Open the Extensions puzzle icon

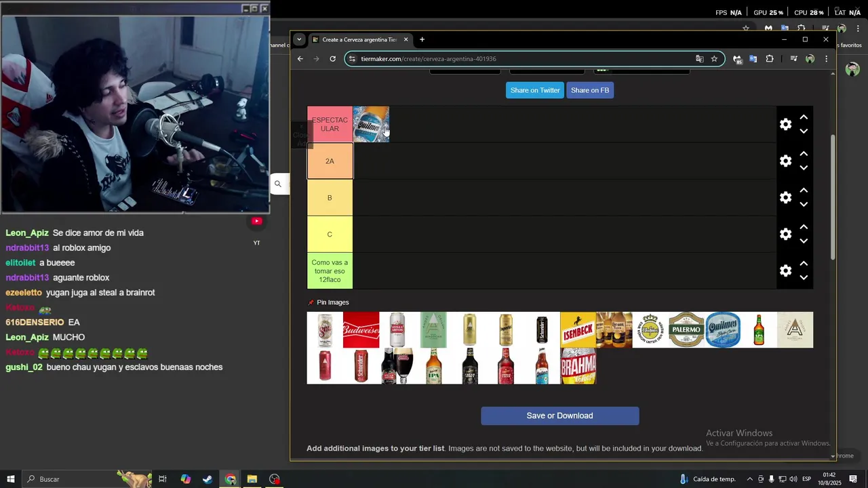click(x=770, y=59)
